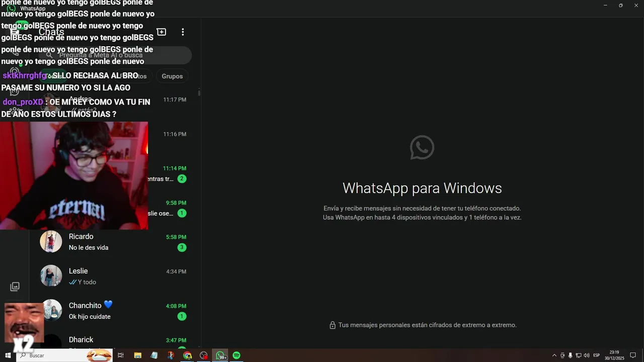
Task: Click the WhatsApp logo in the empty panel
Action: [x=422, y=147]
